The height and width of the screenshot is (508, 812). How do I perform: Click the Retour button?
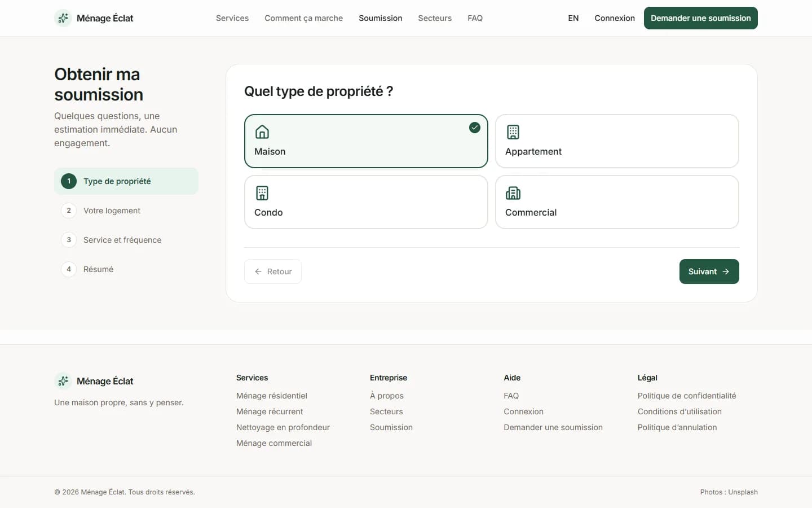point(273,271)
